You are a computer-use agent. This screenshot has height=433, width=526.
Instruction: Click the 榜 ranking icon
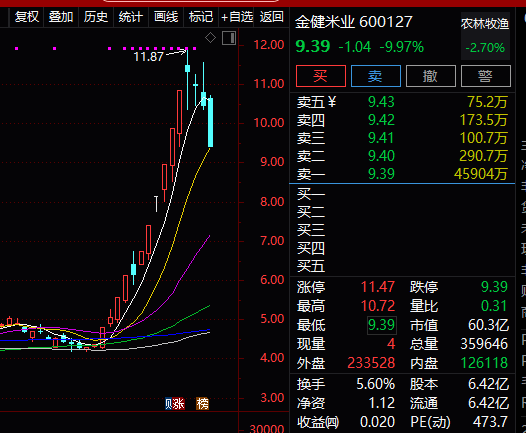coord(202,404)
